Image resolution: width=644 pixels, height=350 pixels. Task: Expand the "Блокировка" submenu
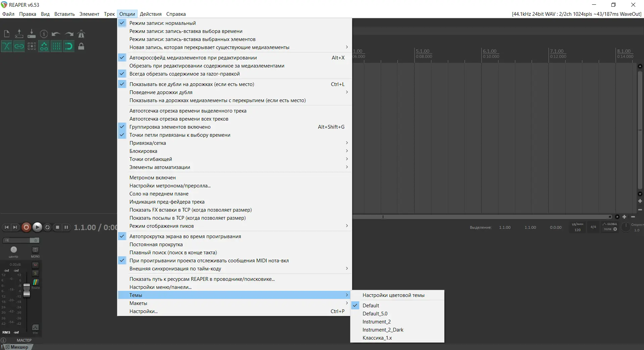[x=234, y=151]
